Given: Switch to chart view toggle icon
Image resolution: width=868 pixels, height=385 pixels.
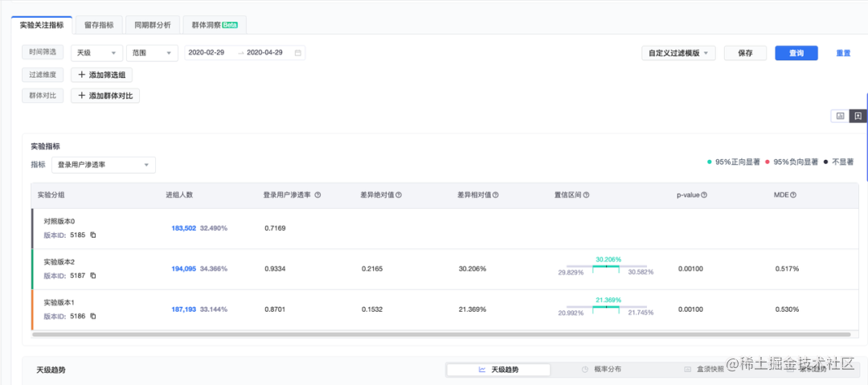Looking at the screenshot, I should (x=840, y=116).
